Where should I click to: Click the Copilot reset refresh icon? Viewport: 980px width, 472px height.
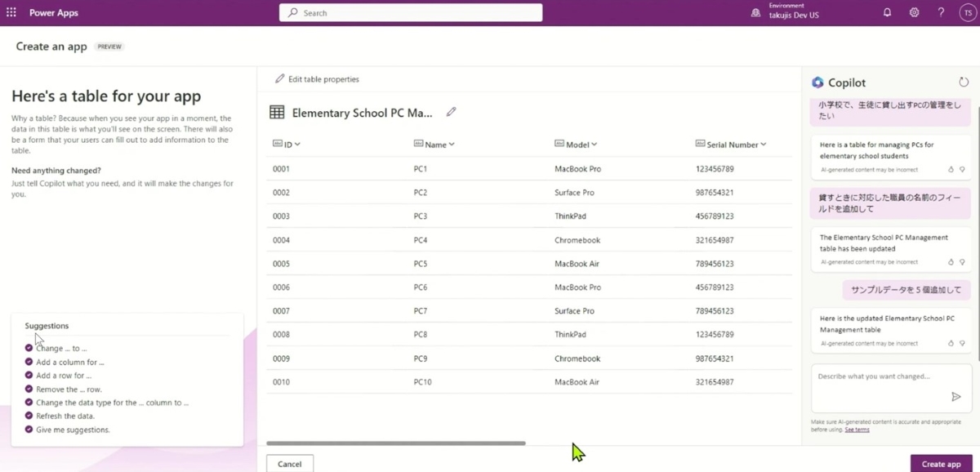[964, 82]
